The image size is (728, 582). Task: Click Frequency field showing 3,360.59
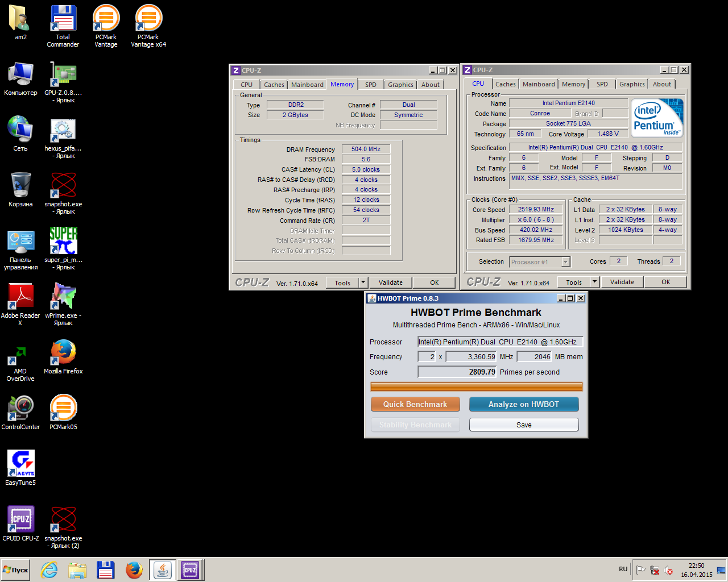[x=471, y=356]
